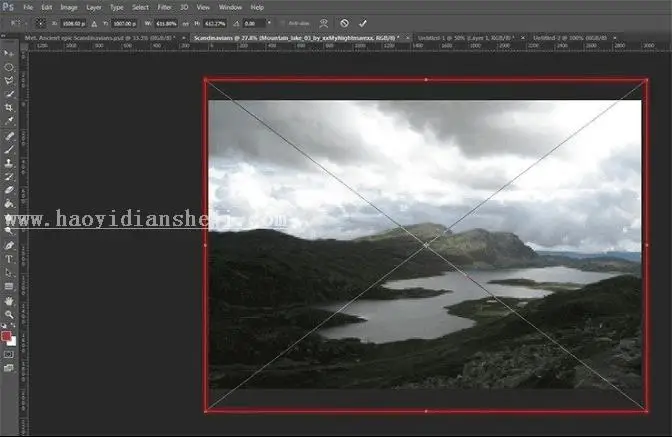Select the Clone Stamp tool
Image resolution: width=672 pixels, height=437 pixels.
[x=9, y=163]
